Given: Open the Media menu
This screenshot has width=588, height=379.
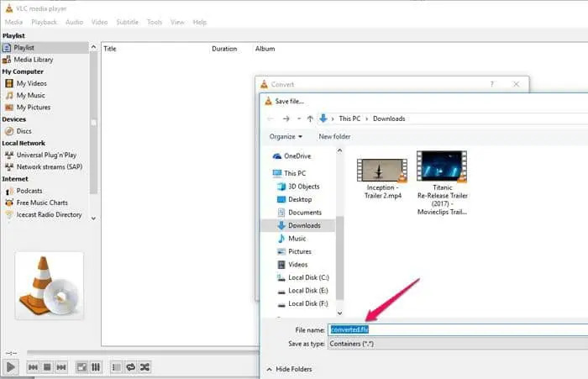Looking at the screenshot, I should pos(14,22).
